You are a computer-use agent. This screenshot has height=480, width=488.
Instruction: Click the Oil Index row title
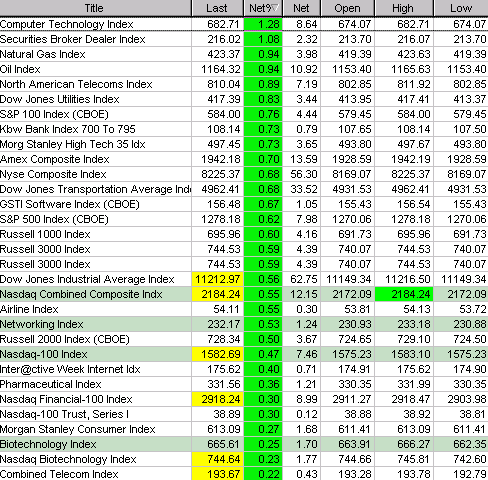tap(20, 69)
